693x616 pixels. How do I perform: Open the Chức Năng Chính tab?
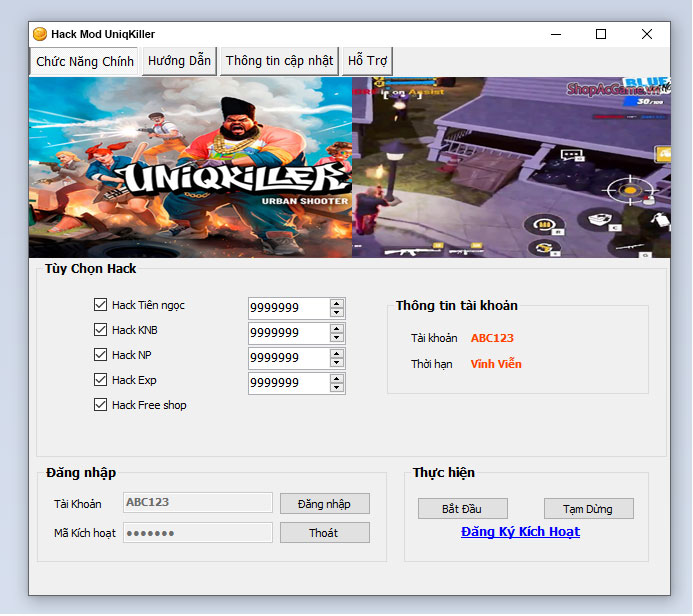84,61
